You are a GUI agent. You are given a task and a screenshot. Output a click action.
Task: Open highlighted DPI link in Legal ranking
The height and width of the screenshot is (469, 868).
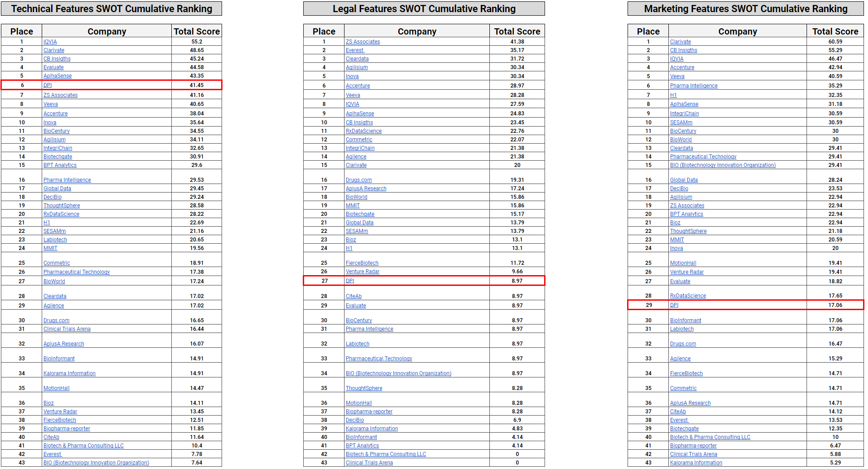[x=350, y=281]
